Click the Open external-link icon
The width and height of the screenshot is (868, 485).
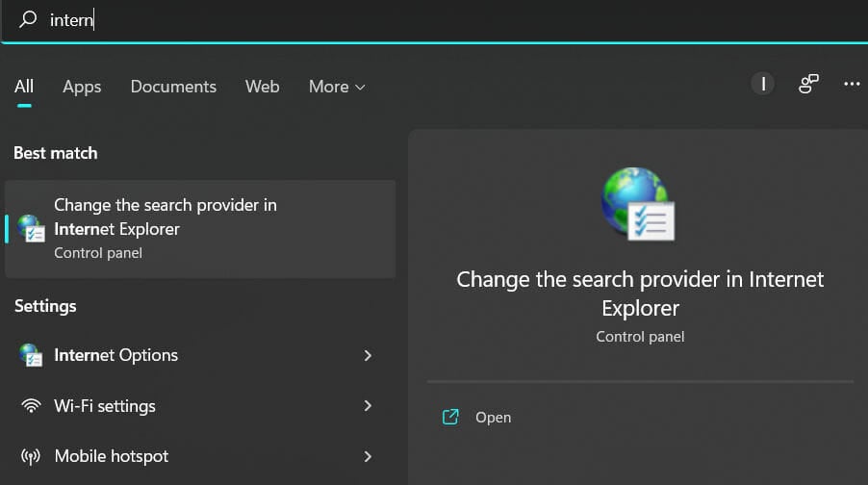click(x=450, y=417)
